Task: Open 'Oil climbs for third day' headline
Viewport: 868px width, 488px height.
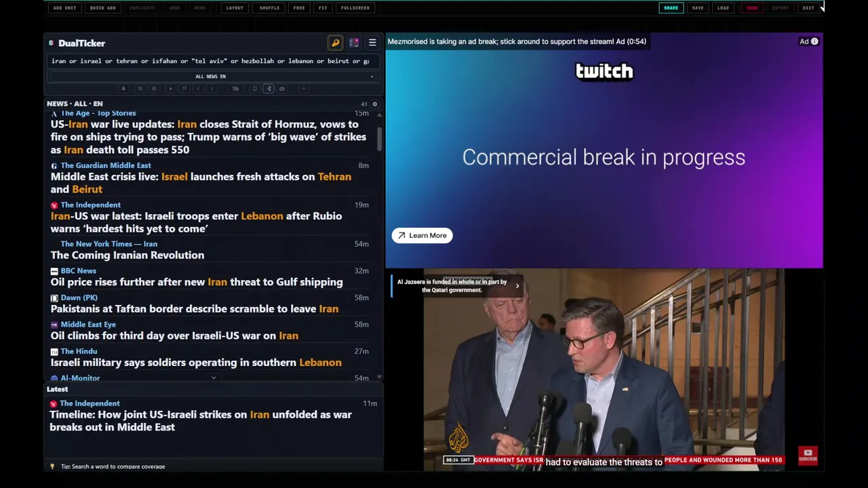Action: 174,335
